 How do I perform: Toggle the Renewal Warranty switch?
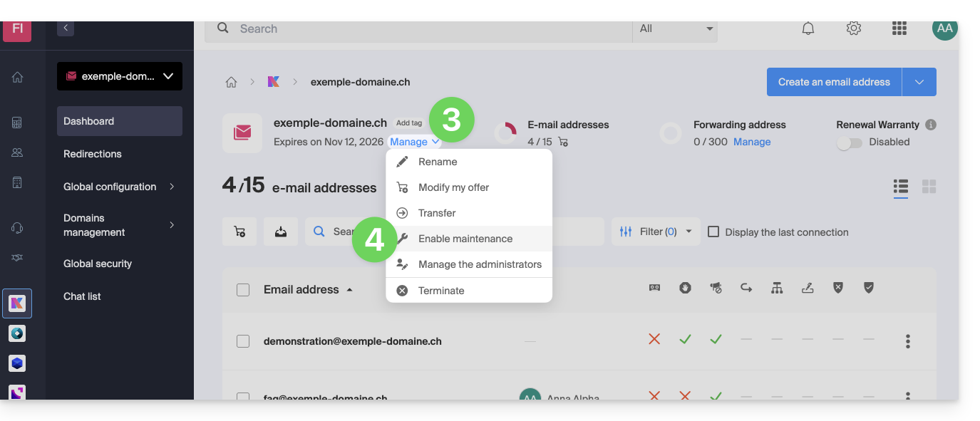pyautogui.click(x=849, y=142)
